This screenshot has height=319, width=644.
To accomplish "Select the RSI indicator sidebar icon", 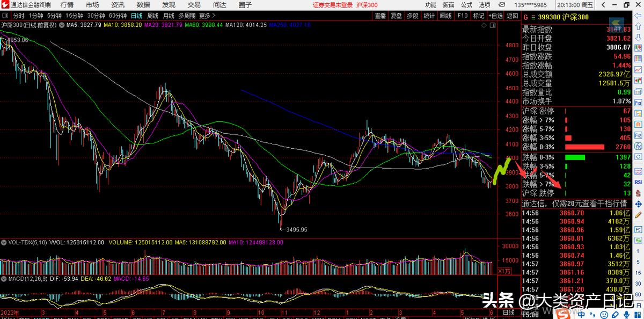I will click(x=639, y=183).
